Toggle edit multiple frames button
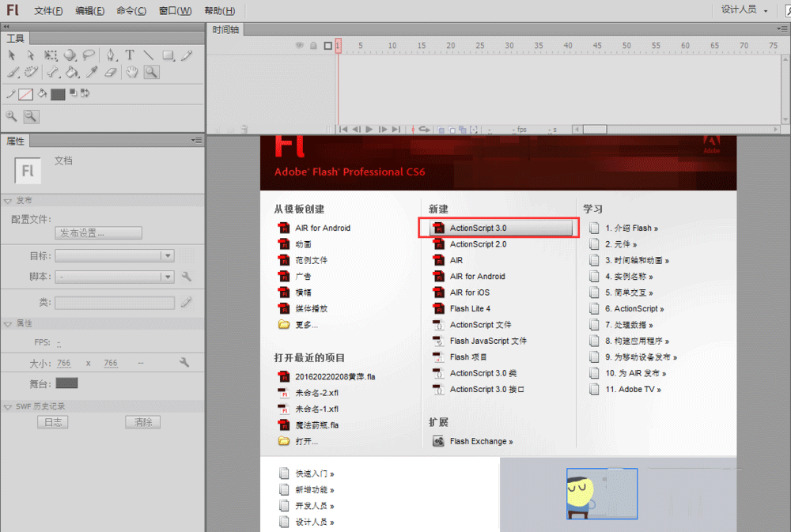The image size is (791, 532). tap(463, 130)
